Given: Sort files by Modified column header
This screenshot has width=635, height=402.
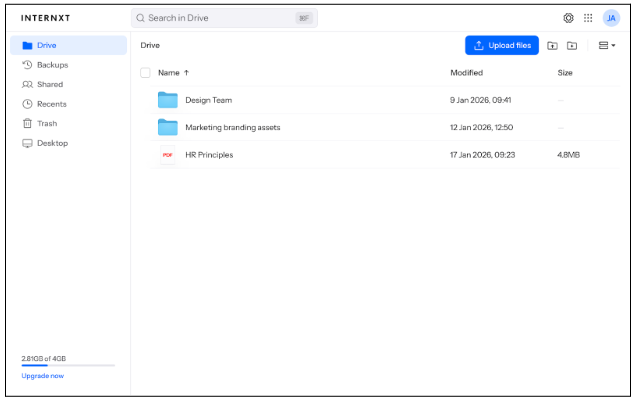Looking at the screenshot, I should pos(466,73).
